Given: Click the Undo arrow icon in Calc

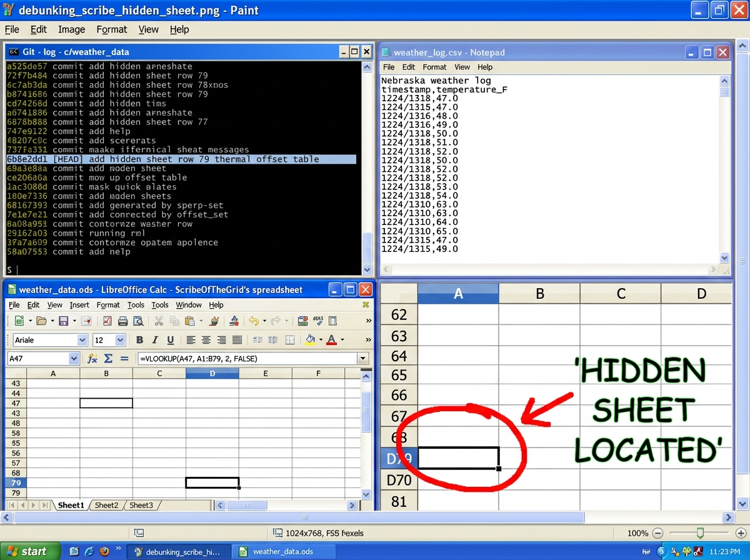Looking at the screenshot, I should point(254,321).
